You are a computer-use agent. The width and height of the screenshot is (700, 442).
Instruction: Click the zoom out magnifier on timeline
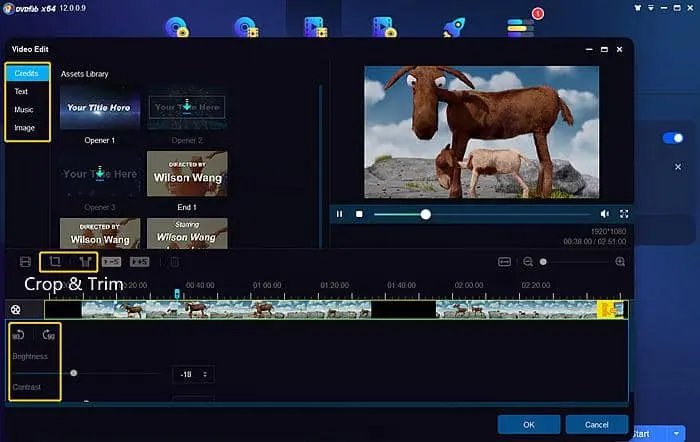528,262
